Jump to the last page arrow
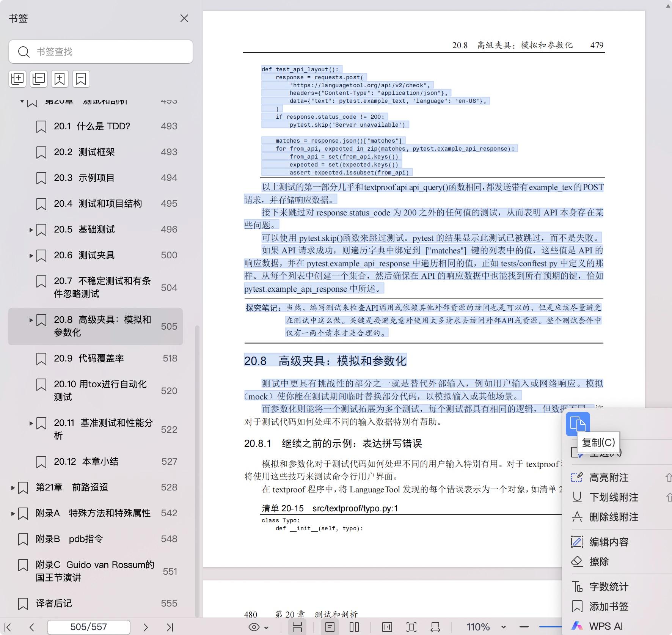The height and width of the screenshot is (635, 672). pos(170,627)
